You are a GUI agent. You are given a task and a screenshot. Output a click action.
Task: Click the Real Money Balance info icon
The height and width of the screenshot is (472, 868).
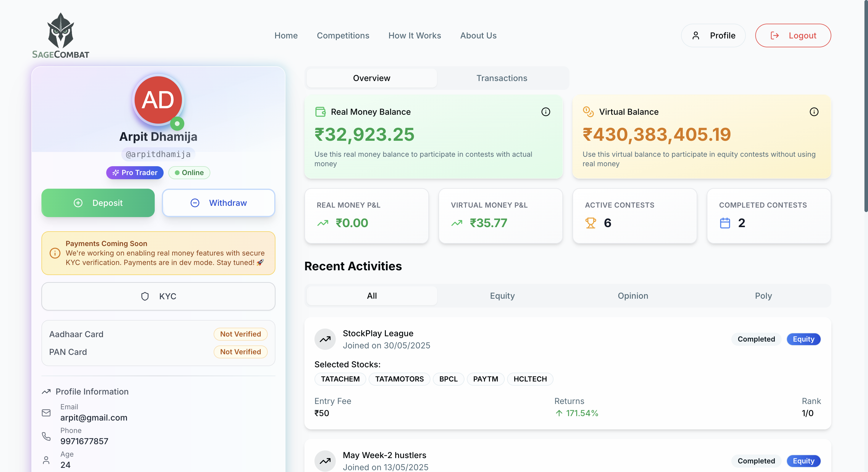[x=546, y=112]
